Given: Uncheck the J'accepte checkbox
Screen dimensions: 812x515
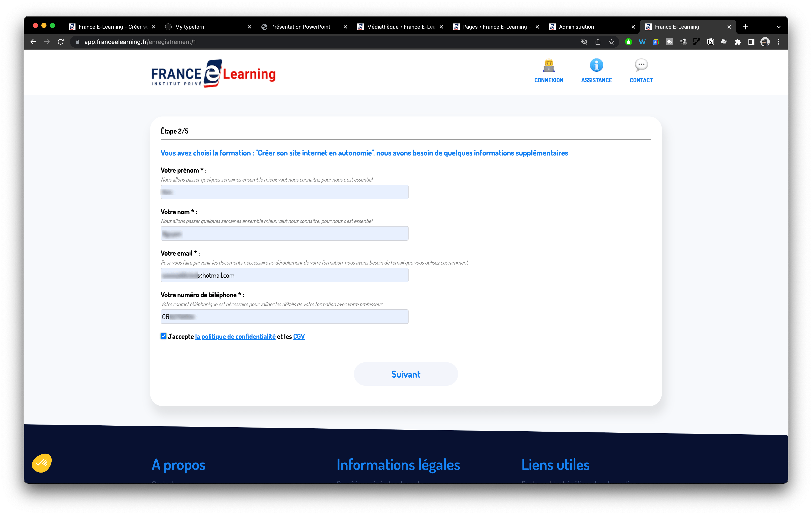Looking at the screenshot, I should [164, 336].
